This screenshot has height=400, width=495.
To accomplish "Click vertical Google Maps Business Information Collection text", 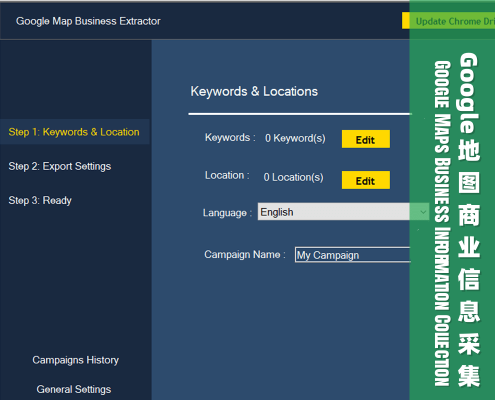I will point(442,223).
